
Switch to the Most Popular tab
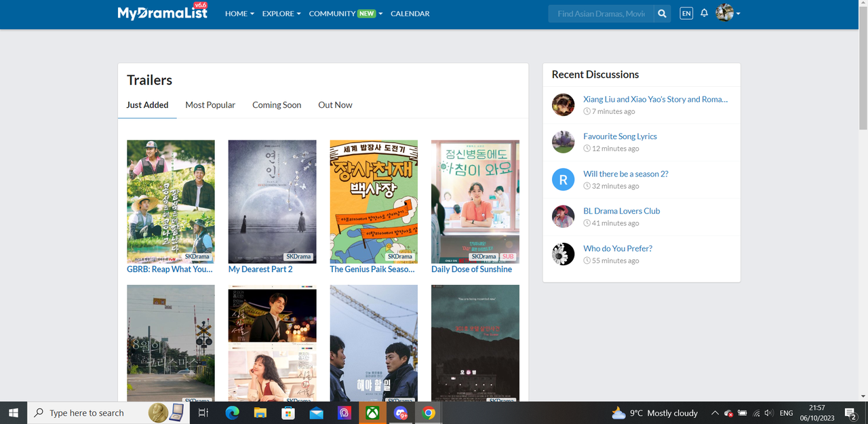[x=210, y=105]
